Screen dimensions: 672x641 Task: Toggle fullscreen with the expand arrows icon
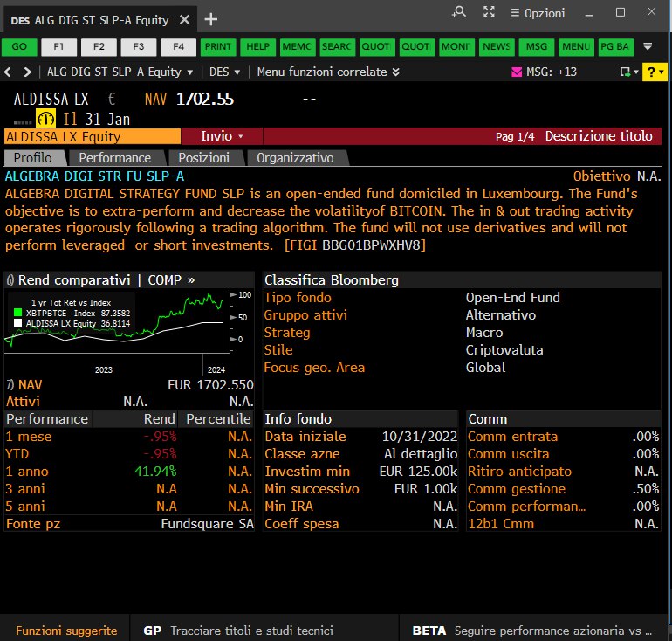pos(489,12)
